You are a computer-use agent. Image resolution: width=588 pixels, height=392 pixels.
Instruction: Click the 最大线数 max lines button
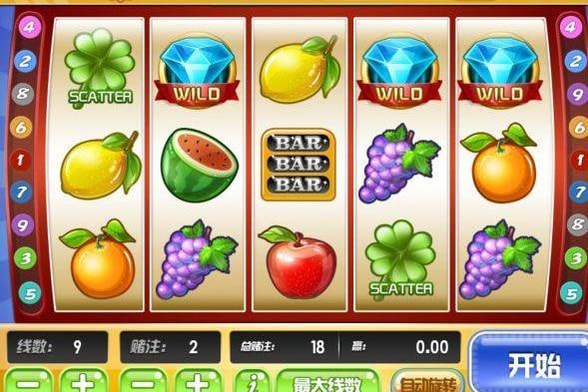(x=327, y=381)
